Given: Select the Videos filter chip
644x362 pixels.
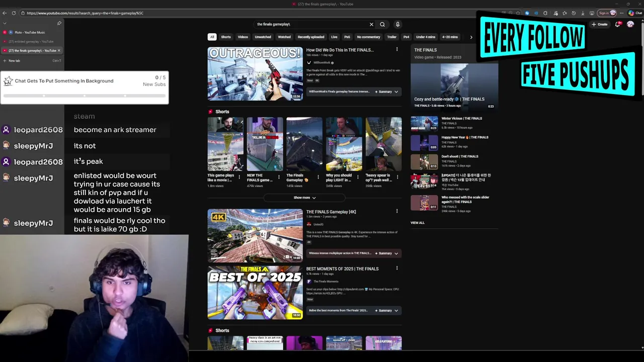Looking at the screenshot, I should click(243, 37).
